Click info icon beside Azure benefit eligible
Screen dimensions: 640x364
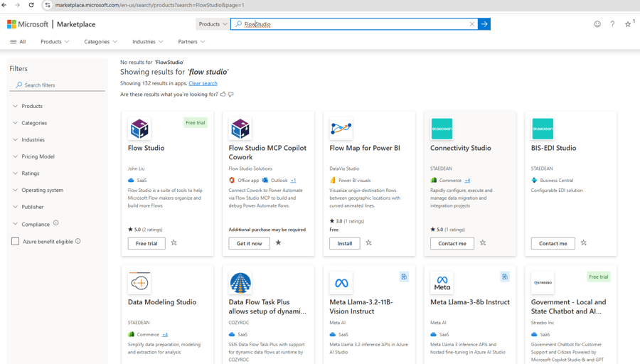click(x=78, y=241)
